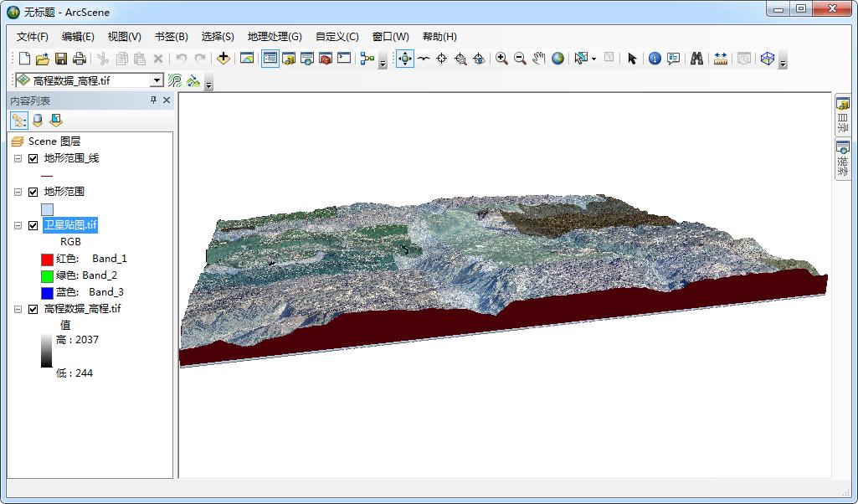
Task: Collapse the 卫星贴图.tif layer legend
Action: (x=18, y=225)
